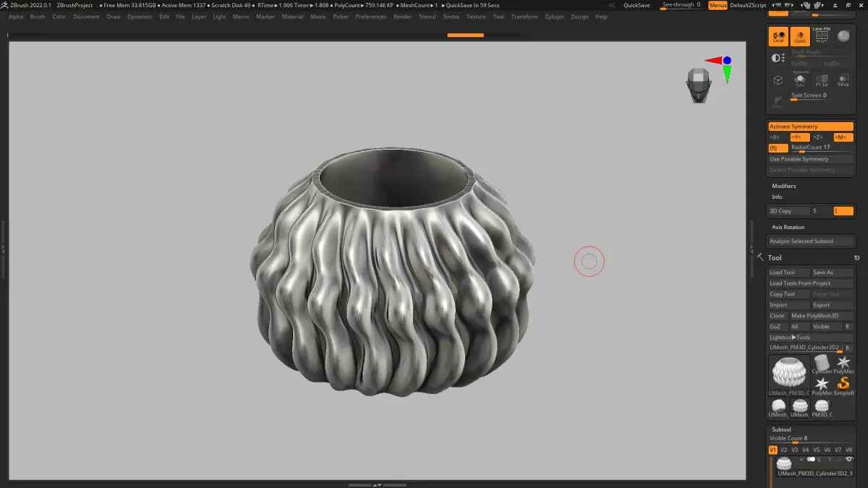The image size is (868, 488).
Task: Click the Load Tool button
Action: point(788,273)
